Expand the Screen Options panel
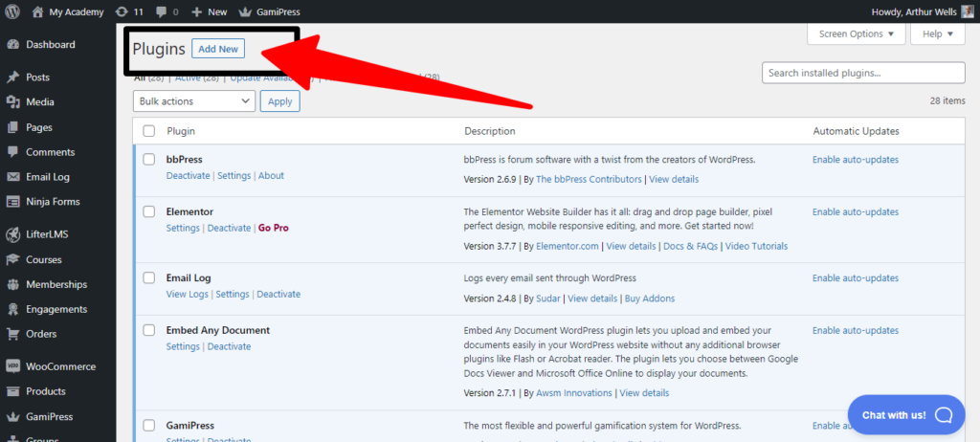Screen dimensions: 980x442 (x=857, y=33)
